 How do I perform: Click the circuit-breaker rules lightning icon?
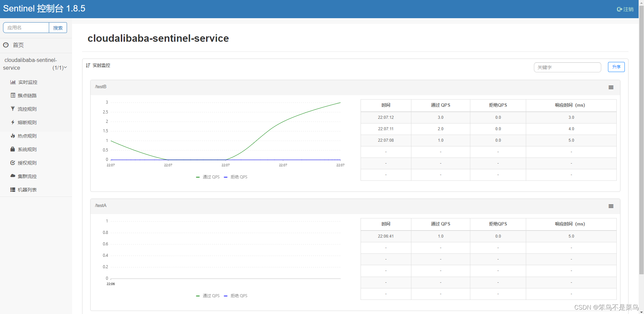click(x=13, y=123)
